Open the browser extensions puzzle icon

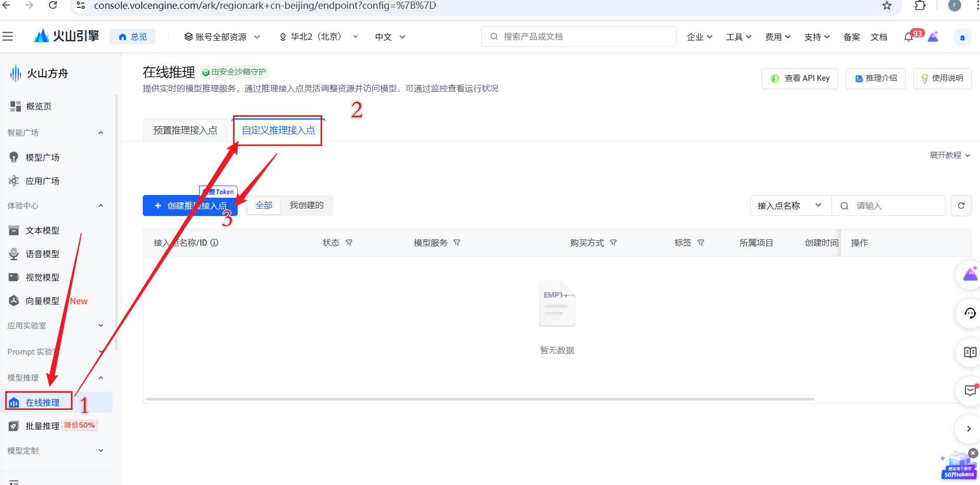920,6
